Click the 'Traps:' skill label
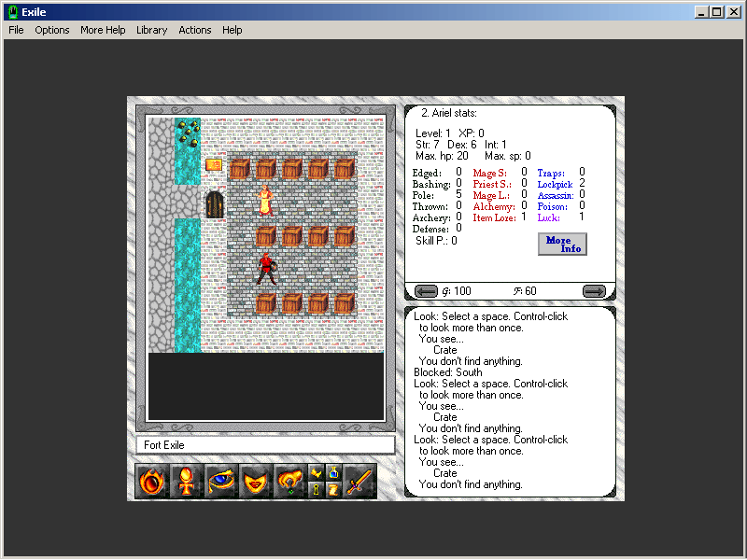The height and width of the screenshot is (560, 747). [551, 173]
